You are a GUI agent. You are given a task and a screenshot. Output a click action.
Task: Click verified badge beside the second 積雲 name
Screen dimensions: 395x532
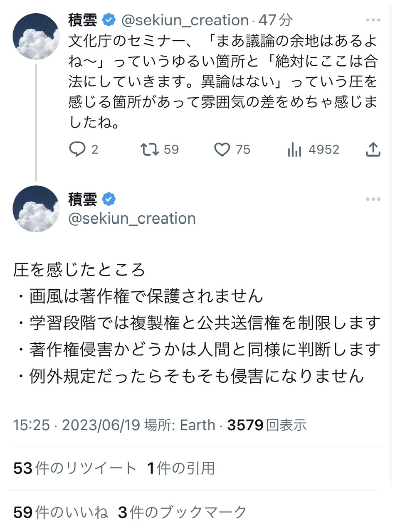pyautogui.click(x=109, y=199)
